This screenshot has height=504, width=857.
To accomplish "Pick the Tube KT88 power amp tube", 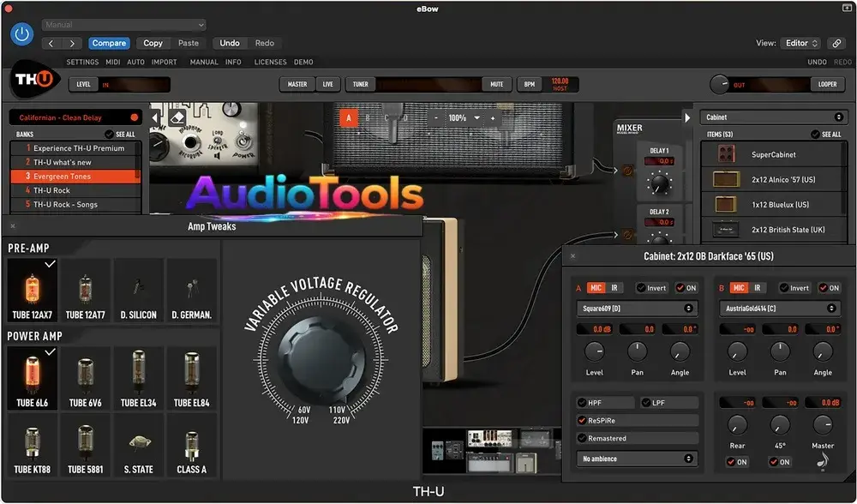I will [32, 444].
